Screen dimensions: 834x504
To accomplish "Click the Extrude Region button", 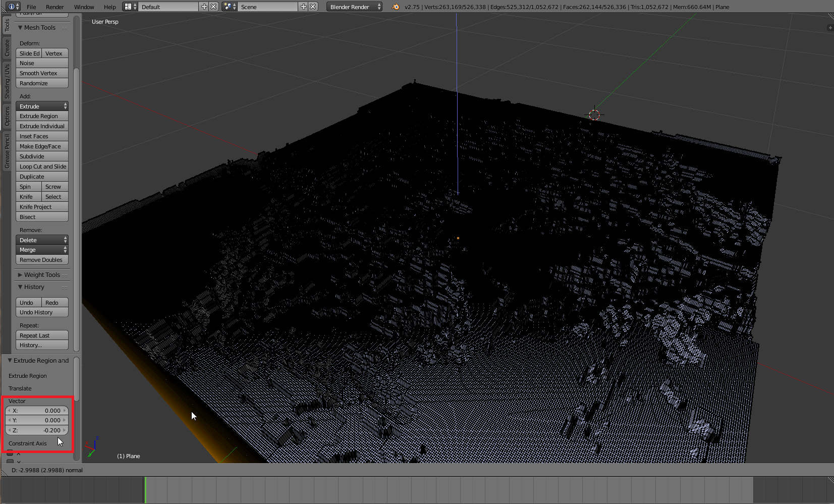I will coord(42,116).
